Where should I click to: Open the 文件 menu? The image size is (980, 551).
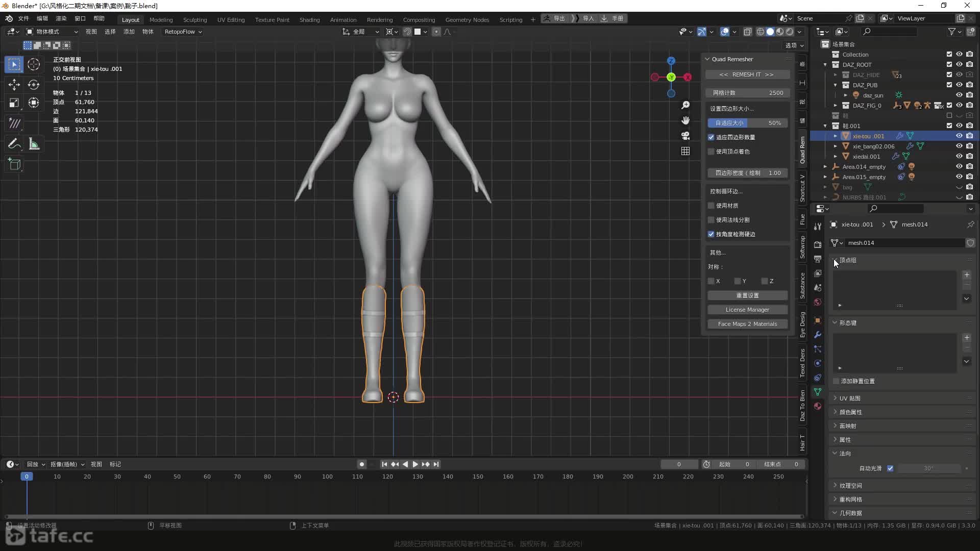[x=23, y=18]
